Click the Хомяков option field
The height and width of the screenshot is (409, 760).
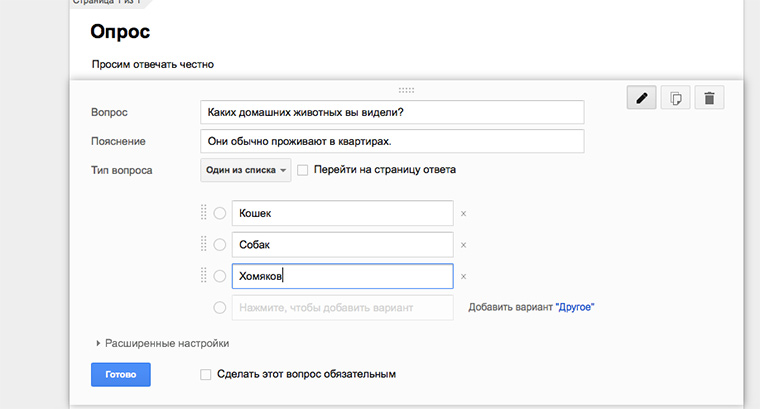coord(343,276)
